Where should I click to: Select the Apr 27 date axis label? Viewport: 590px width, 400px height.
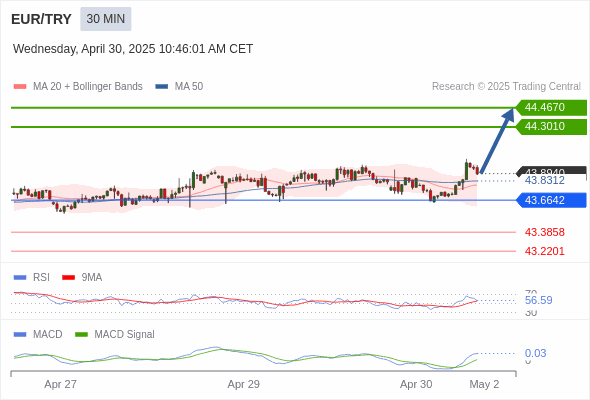pyautogui.click(x=60, y=384)
